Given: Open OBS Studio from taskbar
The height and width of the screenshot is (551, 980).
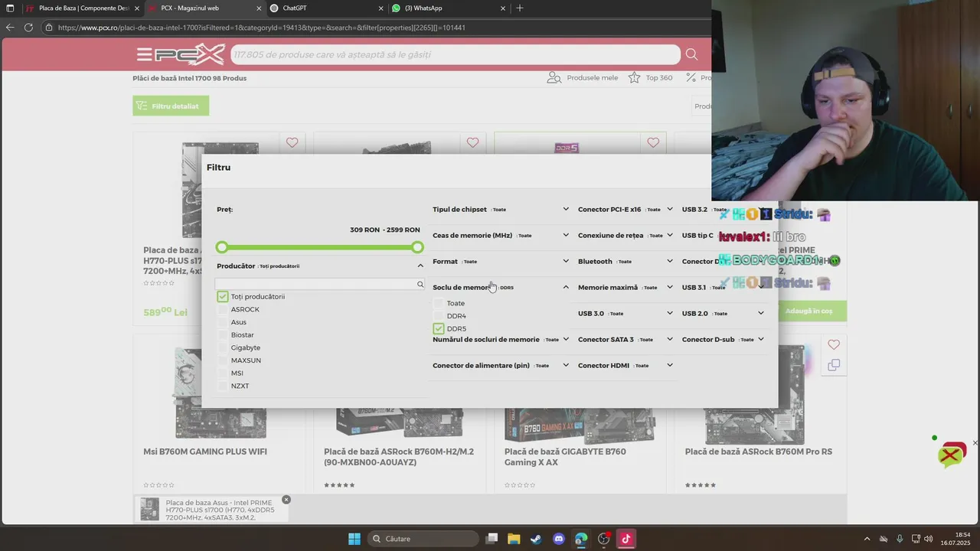Looking at the screenshot, I should point(604,539).
